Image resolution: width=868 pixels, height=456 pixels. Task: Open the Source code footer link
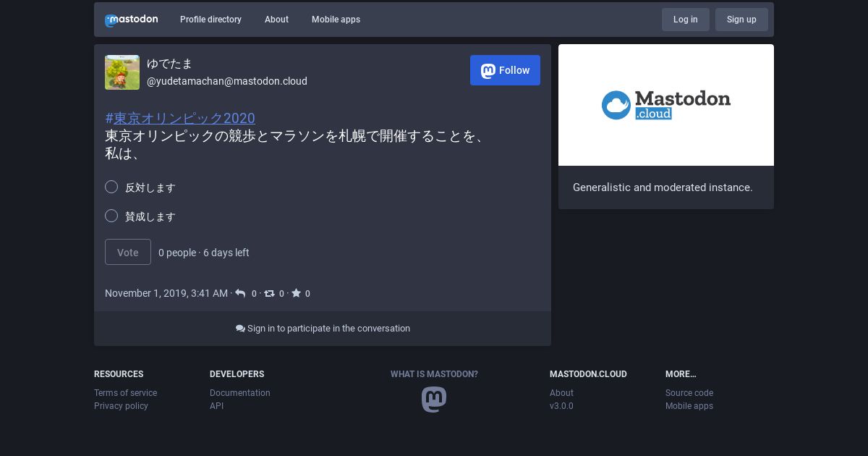(689, 393)
